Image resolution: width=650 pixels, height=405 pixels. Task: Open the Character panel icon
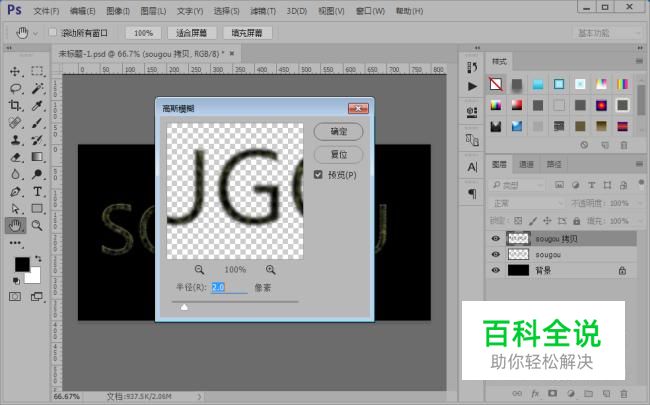coord(472,167)
